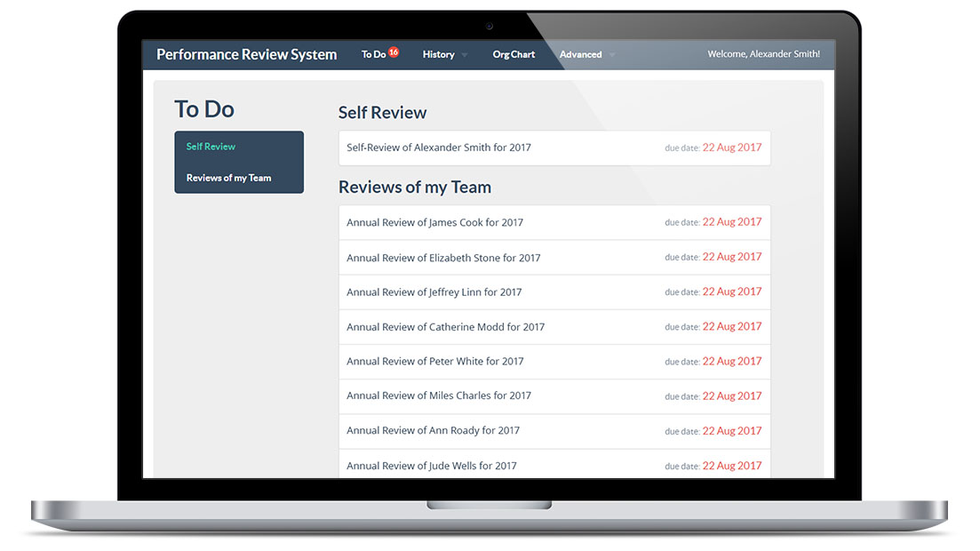Open the Advanced menu
This screenshot has width=980, height=551.
[x=580, y=54]
